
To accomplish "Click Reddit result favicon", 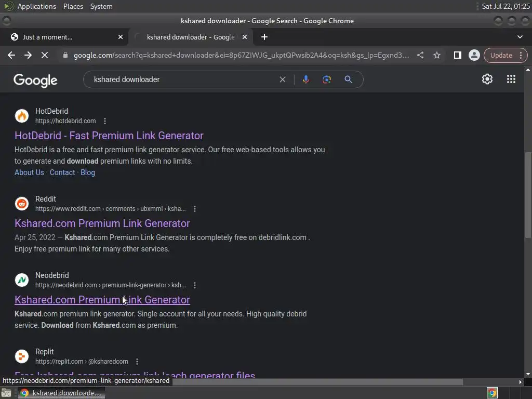I will pyautogui.click(x=22, y=204).
